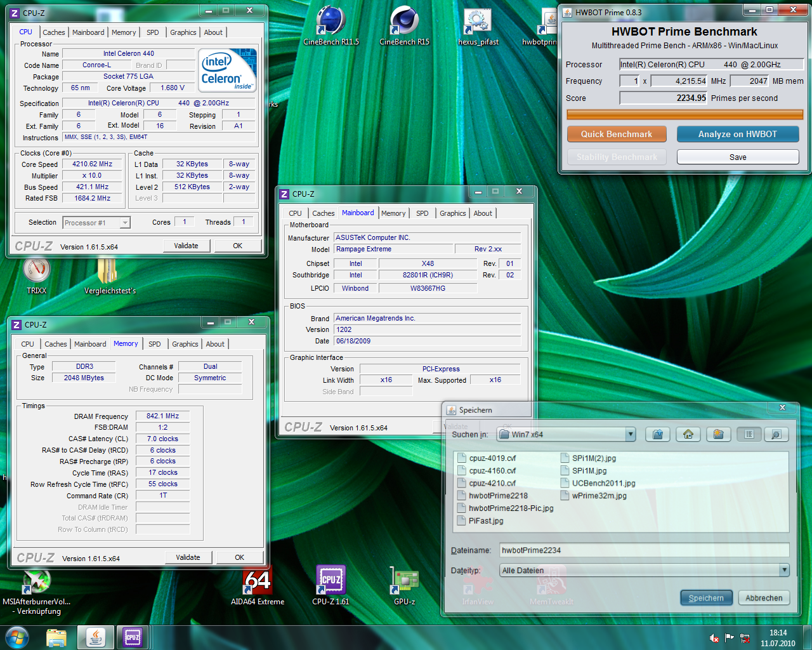
Task: Click the orange benchmark progress bar
Action: (685, 115)
